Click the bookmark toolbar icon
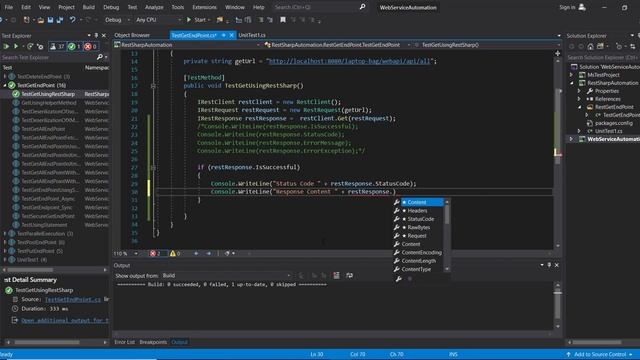The width and height of the screenshot is (640, 360). 283,20
